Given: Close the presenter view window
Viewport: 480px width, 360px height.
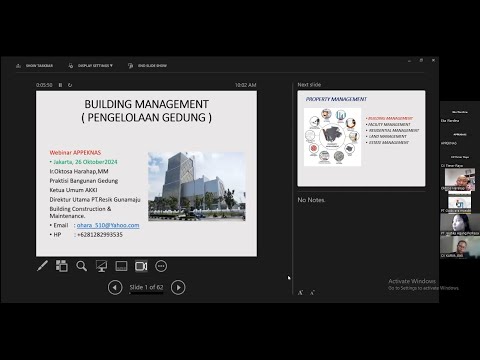Looking at the screenshot, I should tap(433, 60).
